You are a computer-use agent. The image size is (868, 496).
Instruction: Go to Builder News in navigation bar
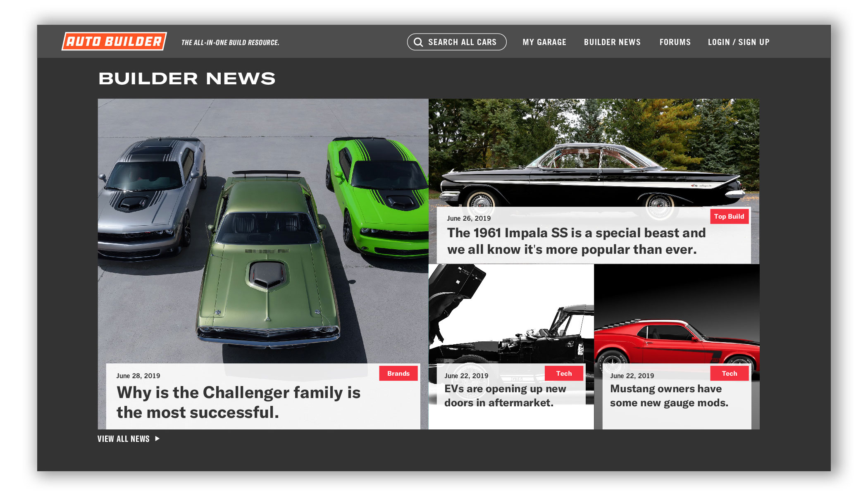click(x=612, y=42)
